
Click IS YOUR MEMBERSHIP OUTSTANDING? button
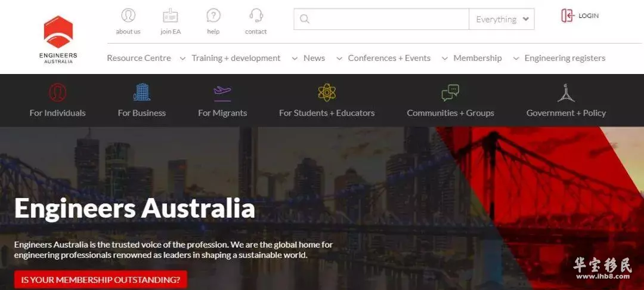(x=101, y=280)
